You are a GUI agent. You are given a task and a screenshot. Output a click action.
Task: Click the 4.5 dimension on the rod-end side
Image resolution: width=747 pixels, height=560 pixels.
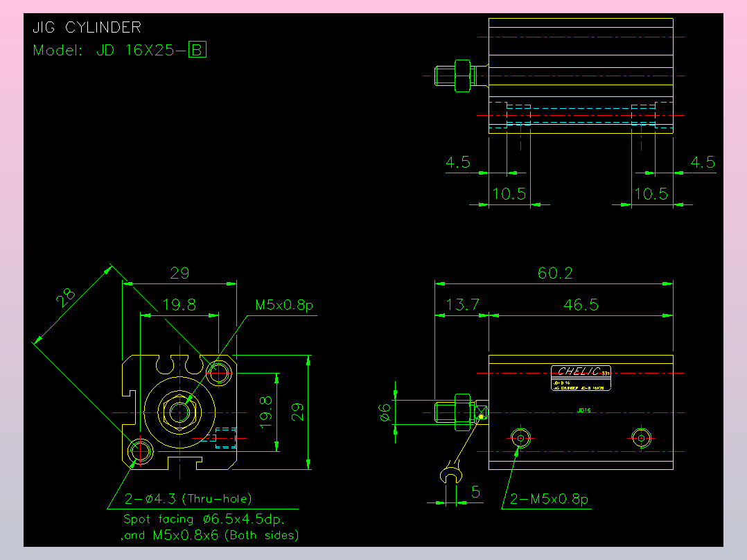coord(458,162)
